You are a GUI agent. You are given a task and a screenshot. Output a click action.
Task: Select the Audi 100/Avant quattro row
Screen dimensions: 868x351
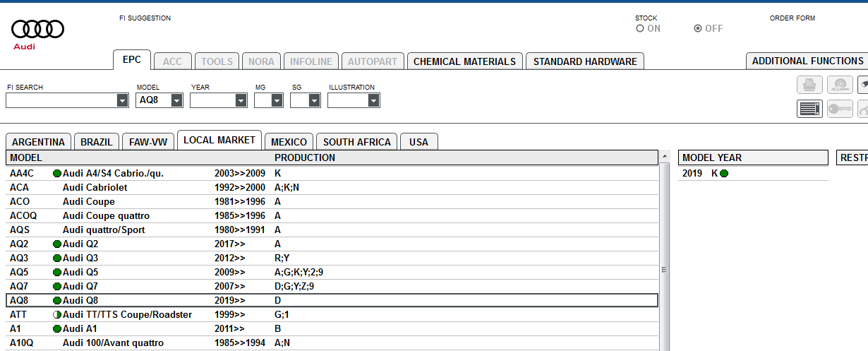[332, 343]
